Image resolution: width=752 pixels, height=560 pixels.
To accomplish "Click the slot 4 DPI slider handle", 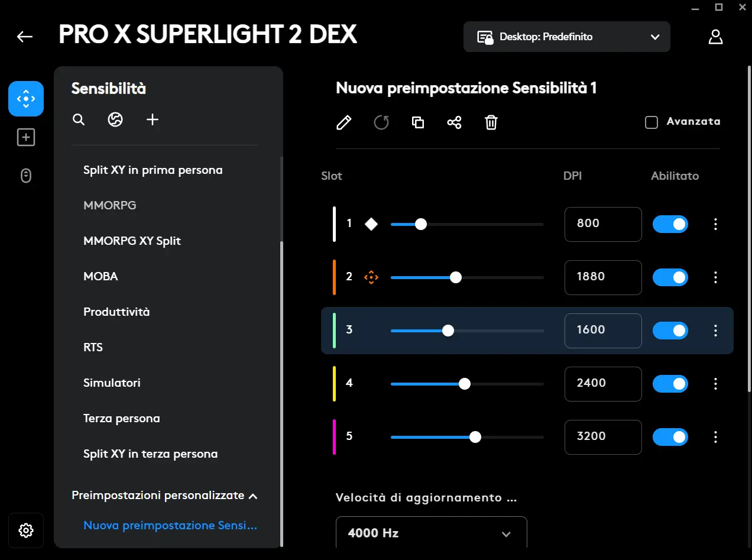I will tap(465, 384).
